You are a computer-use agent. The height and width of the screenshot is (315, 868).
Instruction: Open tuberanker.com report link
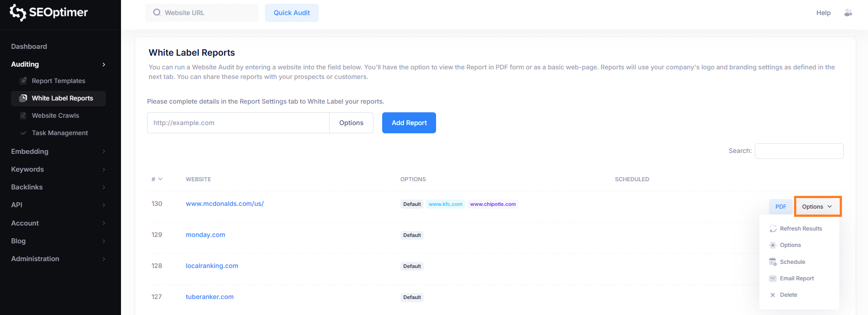coord(210,297)
